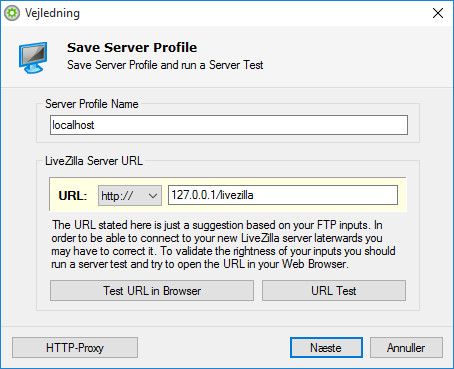Click the bold URL: label
The height and width of the screenshot is (369, 454).
(73, 196)
